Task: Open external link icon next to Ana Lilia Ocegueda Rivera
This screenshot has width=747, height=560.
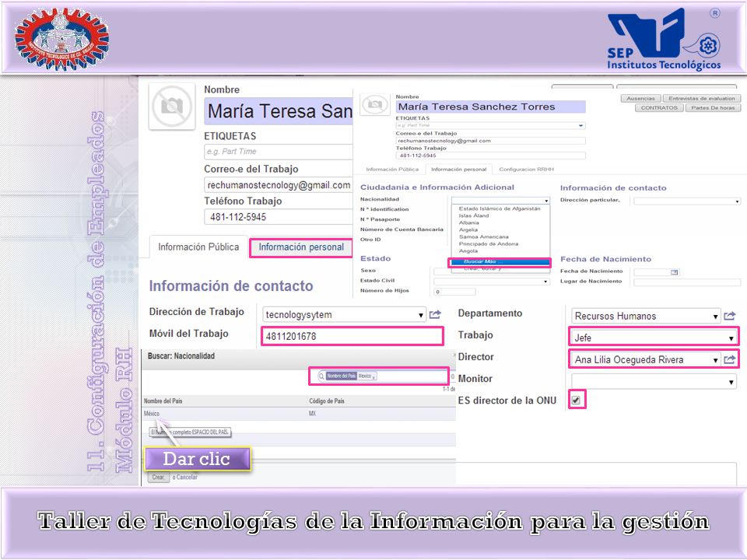Action: pos(729,359)
